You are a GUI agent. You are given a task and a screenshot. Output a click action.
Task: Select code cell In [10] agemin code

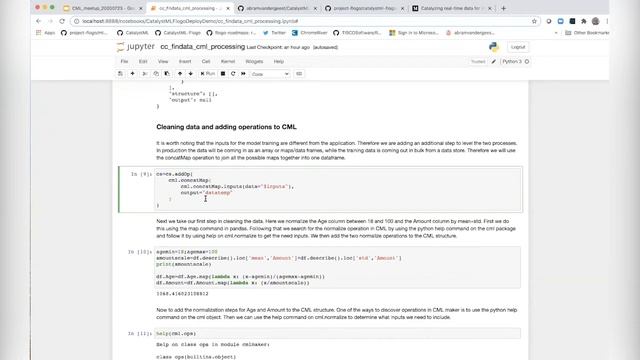[338, 267]
